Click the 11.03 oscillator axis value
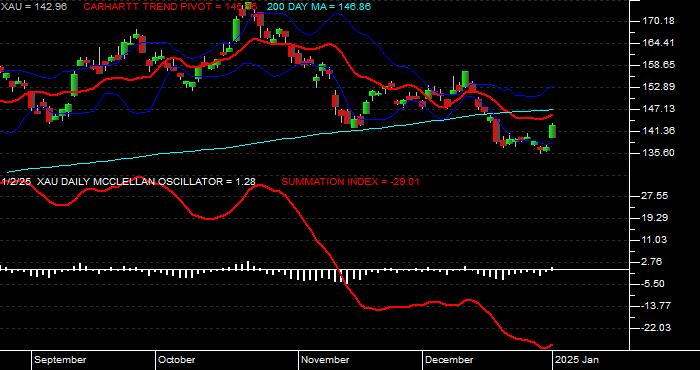 point(655,240)
